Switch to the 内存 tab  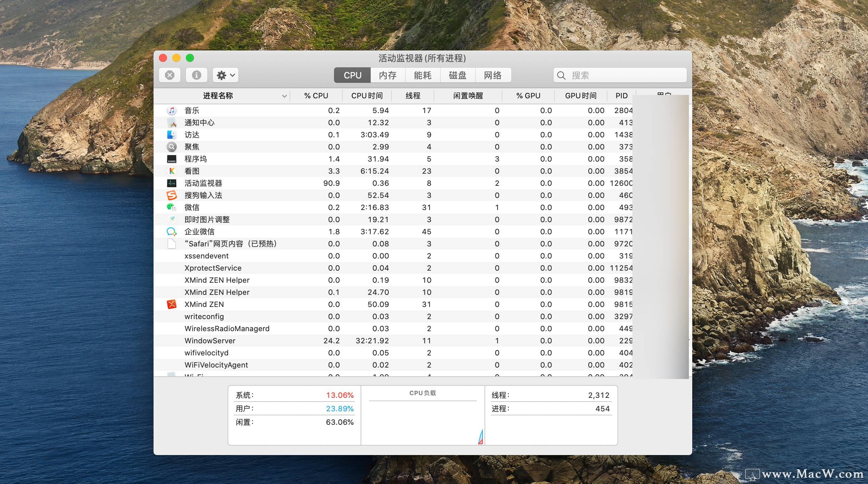[388, 75]
